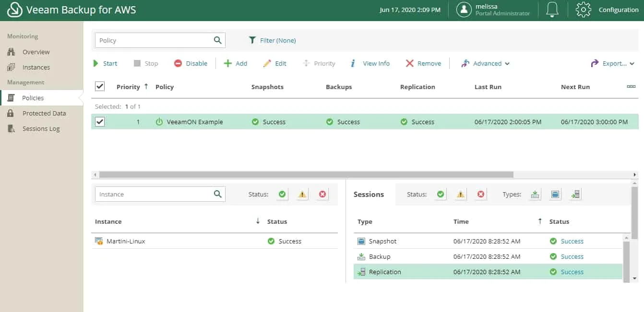Click sessions list scroll down arrow
644x312 pixels.
click(635, 278)
